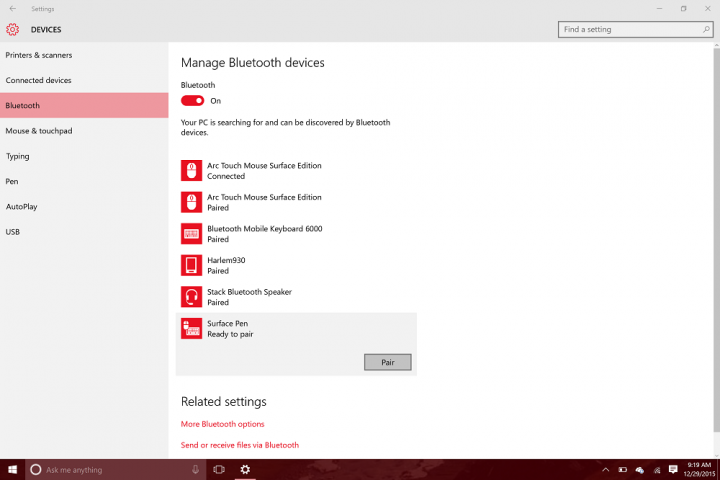Screen dimensions: 720x480
Task: Click the battery icon in system tray
Action: (x=622, y=469)
